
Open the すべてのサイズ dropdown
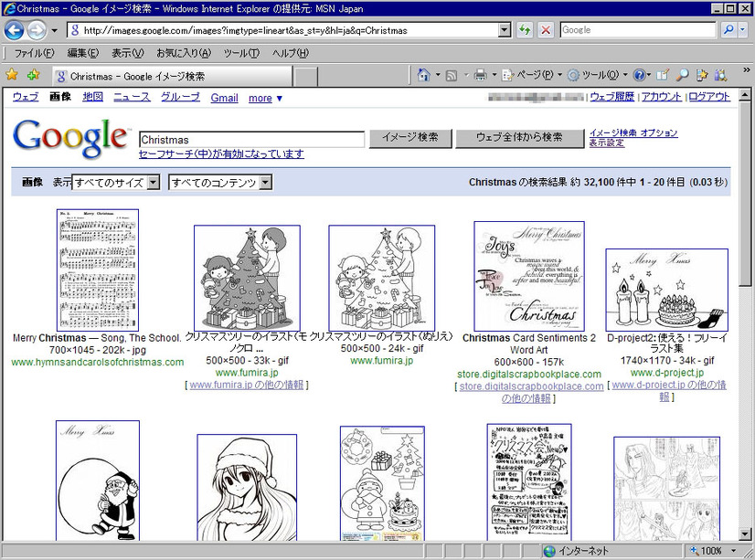[115, 183]
